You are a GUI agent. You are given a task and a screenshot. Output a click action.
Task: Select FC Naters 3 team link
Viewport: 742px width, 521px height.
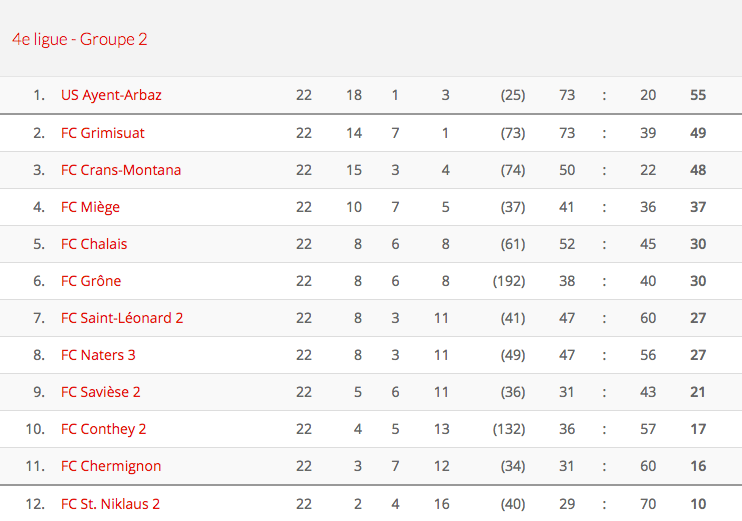click(98, 355)
